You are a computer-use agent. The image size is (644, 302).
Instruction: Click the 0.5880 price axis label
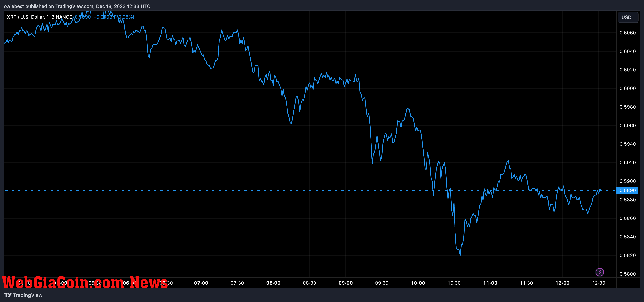click(627, 200)
